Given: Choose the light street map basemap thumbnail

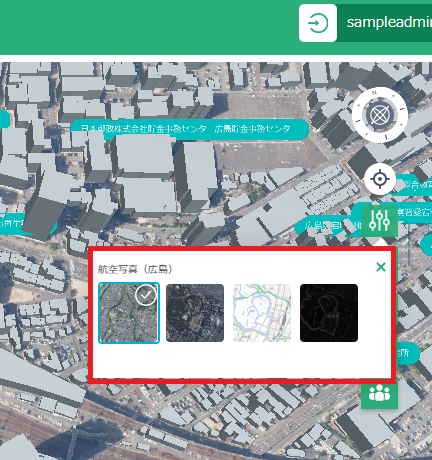Looking at the screenshot, I should 262,313.
